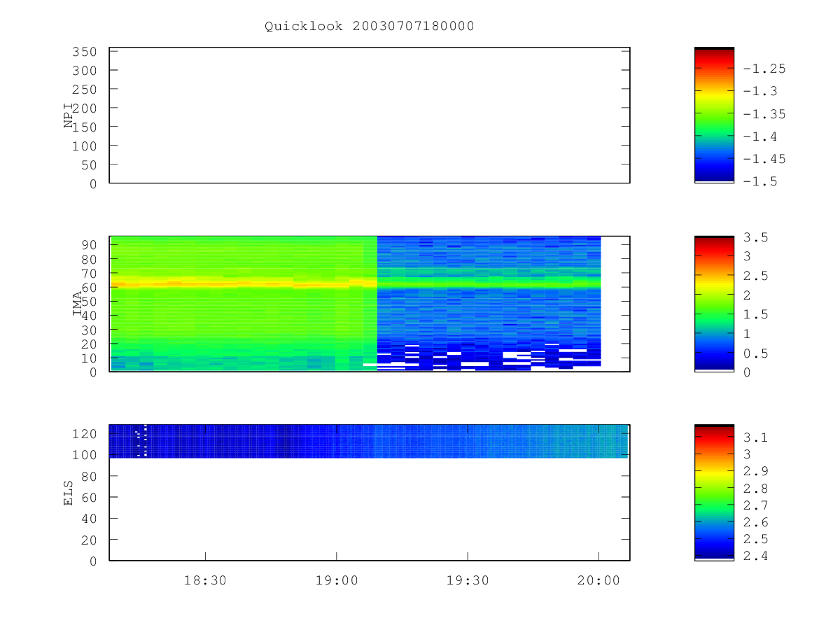Viewport: 840px width, 630px height.
Task: Click the '2.9' ELS colorbar label
Action: (756, 471)
